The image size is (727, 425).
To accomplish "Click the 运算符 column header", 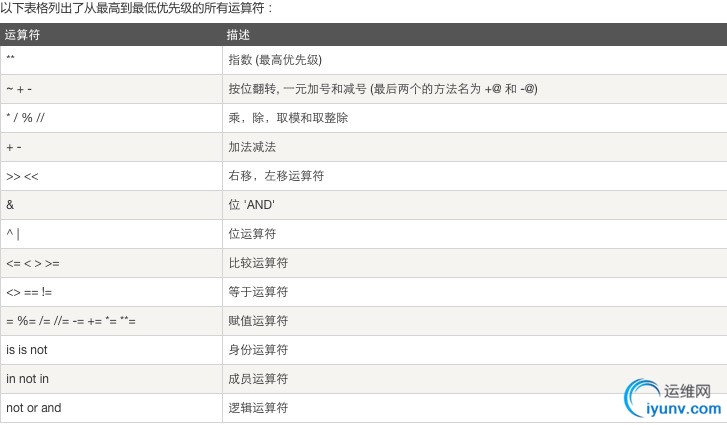I will point(23,35).
